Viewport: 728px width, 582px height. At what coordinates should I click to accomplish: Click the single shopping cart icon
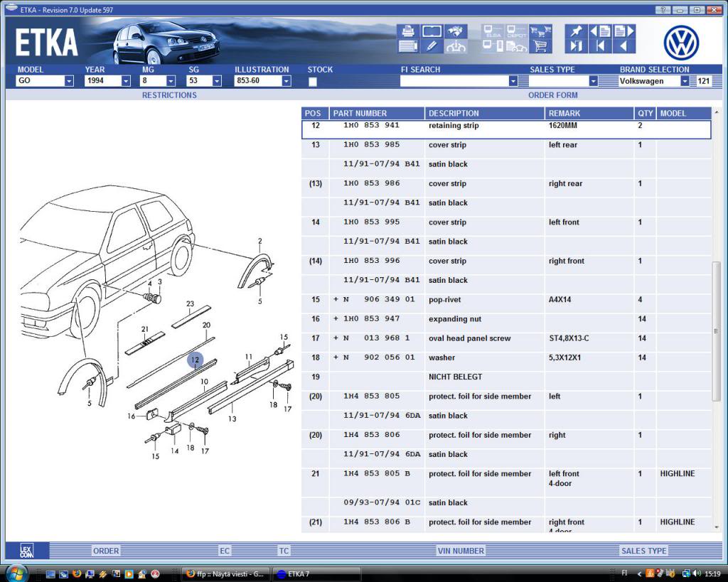(x=540, y=46)
